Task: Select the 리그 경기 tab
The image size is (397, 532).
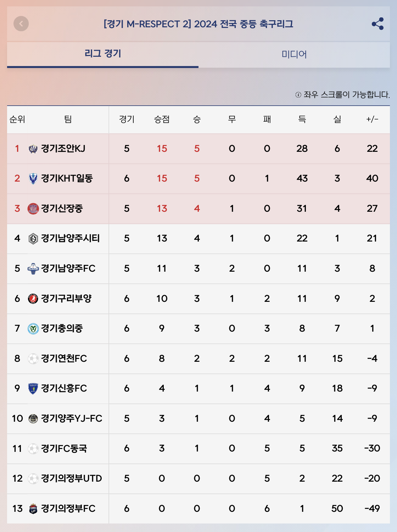Action: pyautogui.click(x=103, y=54)
